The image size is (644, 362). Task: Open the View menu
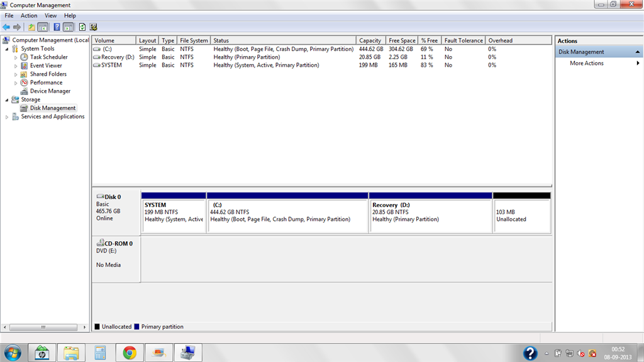click(x=50, y=16)
